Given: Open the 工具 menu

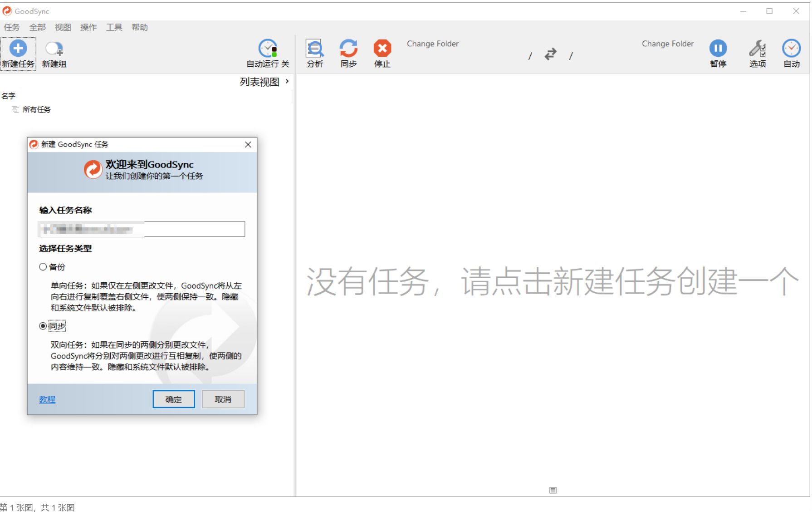Looking at the screenshot, I should coord(114,27).
